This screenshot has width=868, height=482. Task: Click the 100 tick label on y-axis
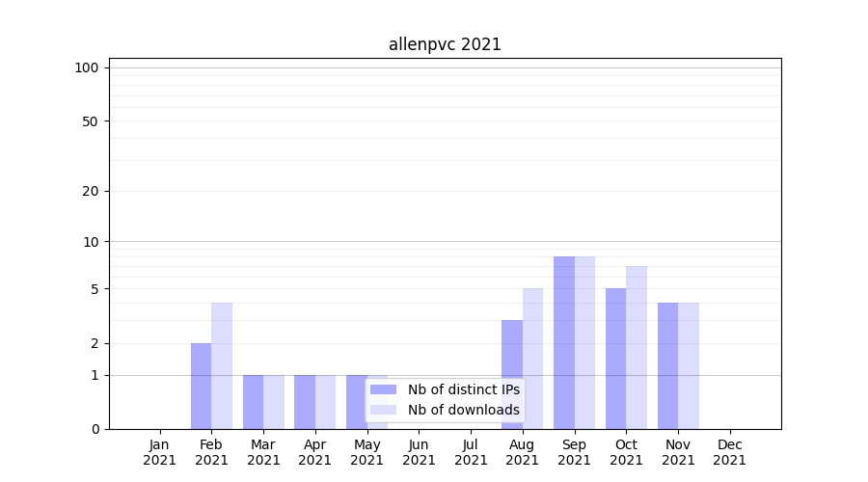coord(87,67)
